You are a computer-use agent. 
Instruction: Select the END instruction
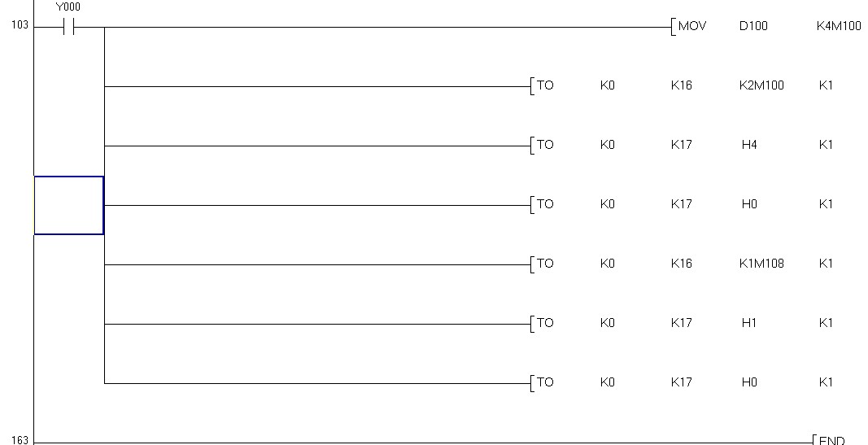tap(831, 440)
